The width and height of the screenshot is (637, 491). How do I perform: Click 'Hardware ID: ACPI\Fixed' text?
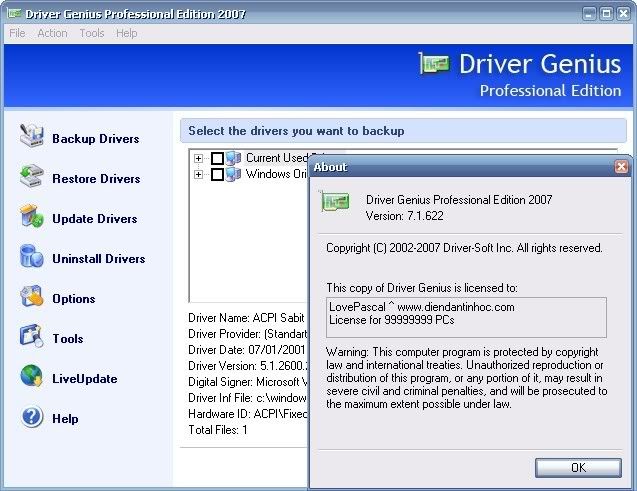tap(248, 414)
